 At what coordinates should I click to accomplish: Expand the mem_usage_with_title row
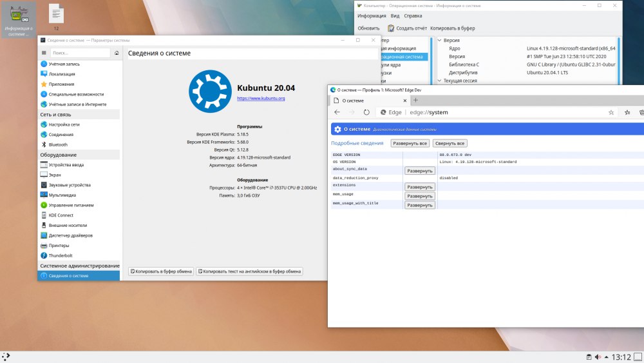click(x=420, y=205)
